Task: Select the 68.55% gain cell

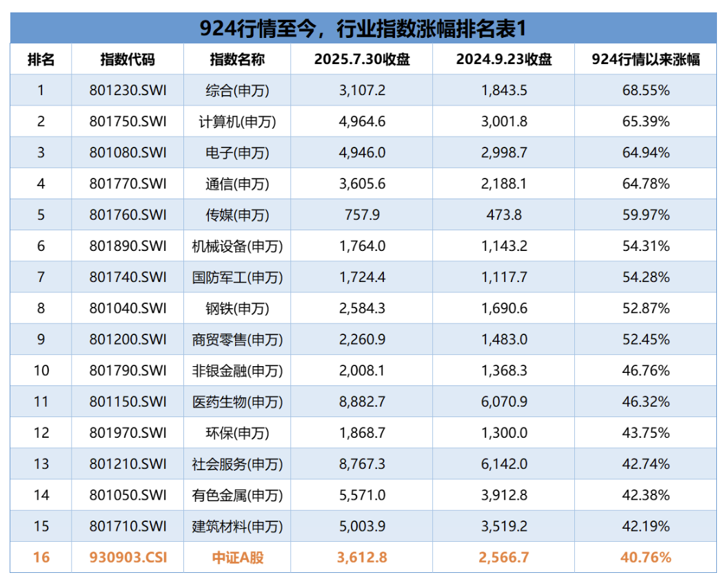Action: 646,90
